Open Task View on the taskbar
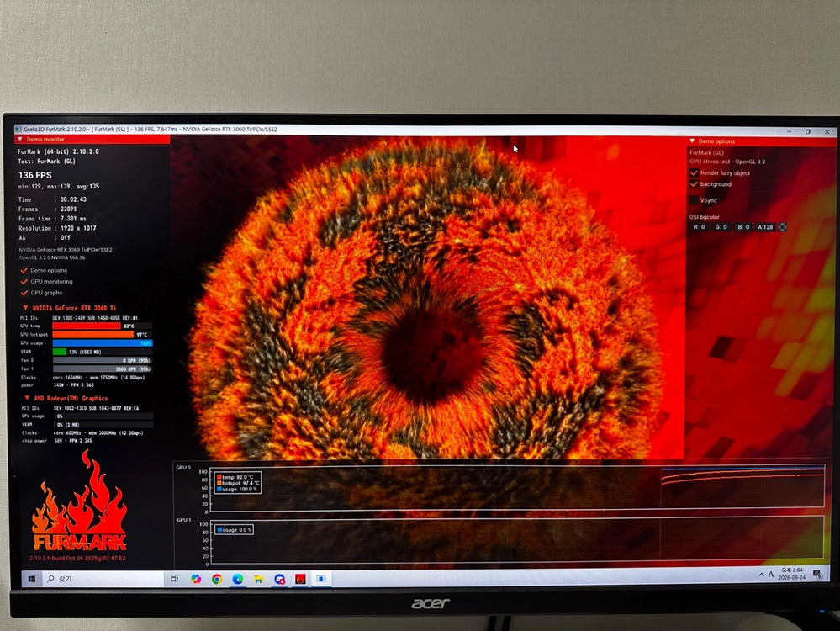This screenshot has height=631, width=840. point(174,579)
